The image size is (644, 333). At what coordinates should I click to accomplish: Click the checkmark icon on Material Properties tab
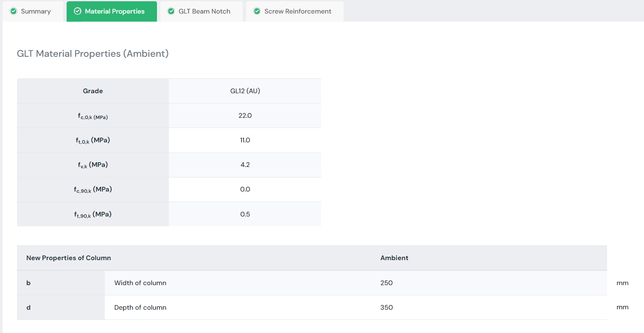click(78, 11)
